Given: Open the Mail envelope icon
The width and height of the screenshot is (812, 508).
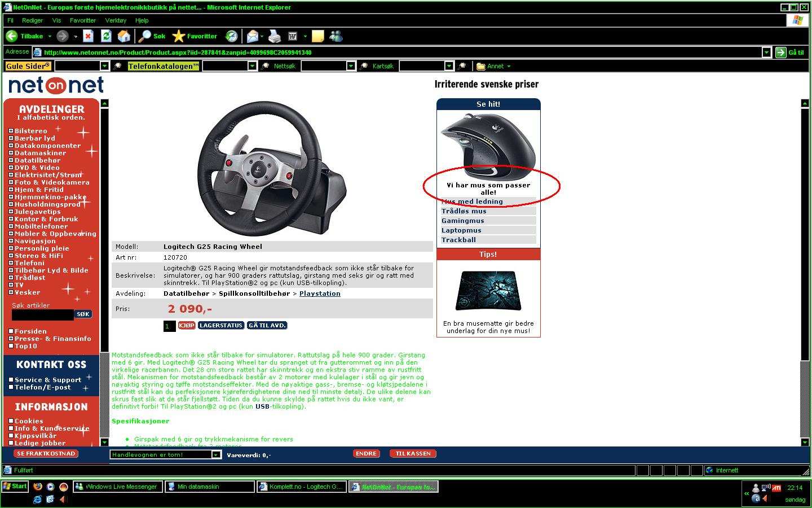Looking at the screenshot, I should tap(252, 36).
